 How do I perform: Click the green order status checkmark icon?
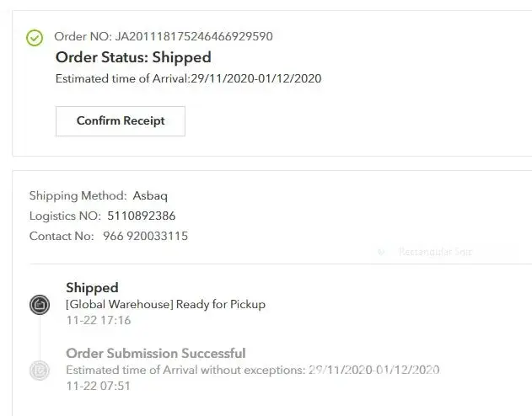click(x=35, y=38)
